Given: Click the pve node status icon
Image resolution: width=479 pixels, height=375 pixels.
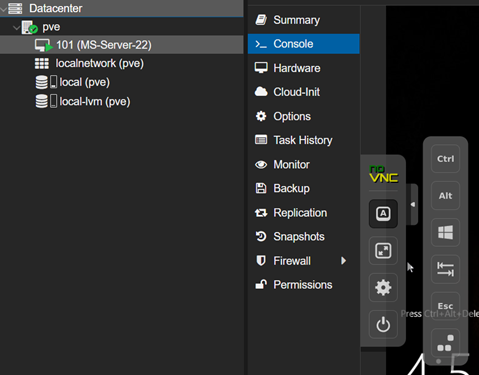Looking at the screenshot, I should pyautogui.click(x=29, y=27).
